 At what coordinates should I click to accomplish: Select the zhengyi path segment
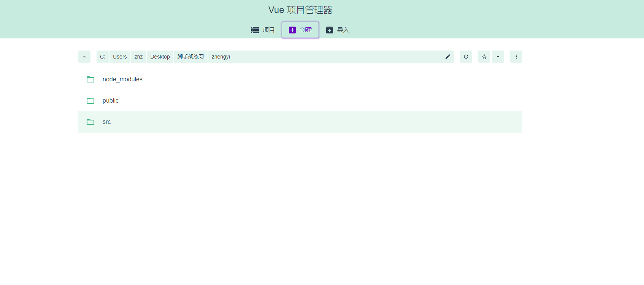[221, 57]
